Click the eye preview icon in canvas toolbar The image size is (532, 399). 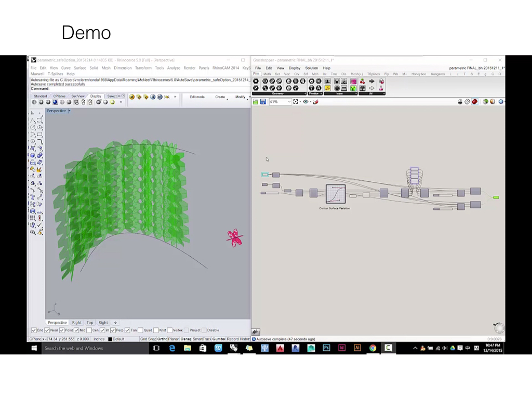pyautogui.click(x=305, y=102)
